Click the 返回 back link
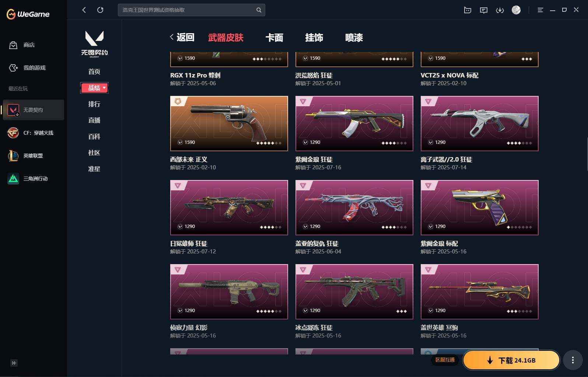 pyautogui.click(x=182, y=37)
